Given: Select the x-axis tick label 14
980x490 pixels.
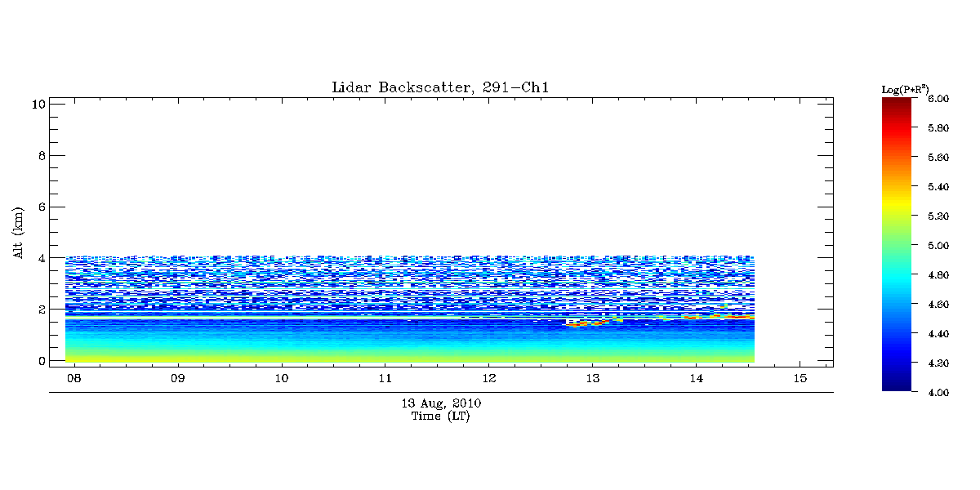Looking at the screenshot, I should pyautogui.click(x=697, y=379).
